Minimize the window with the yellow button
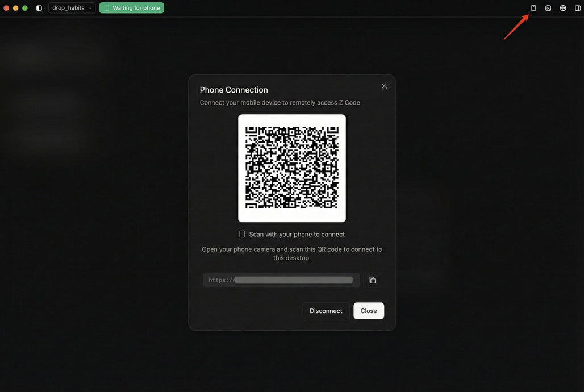 (15, 8)
